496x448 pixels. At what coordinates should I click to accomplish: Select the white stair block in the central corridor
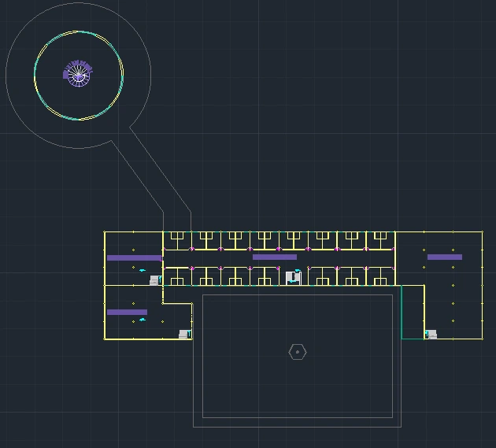(x=293, y=278)
